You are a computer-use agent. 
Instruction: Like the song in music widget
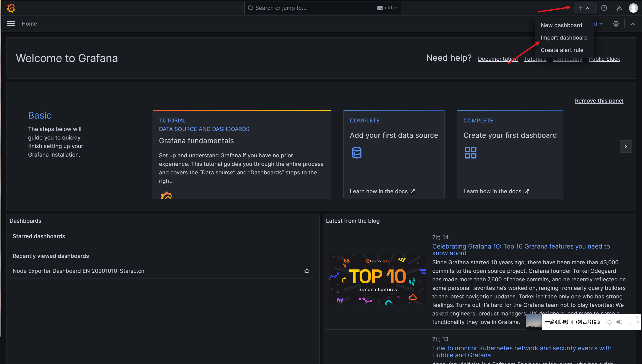coord(609,322)
